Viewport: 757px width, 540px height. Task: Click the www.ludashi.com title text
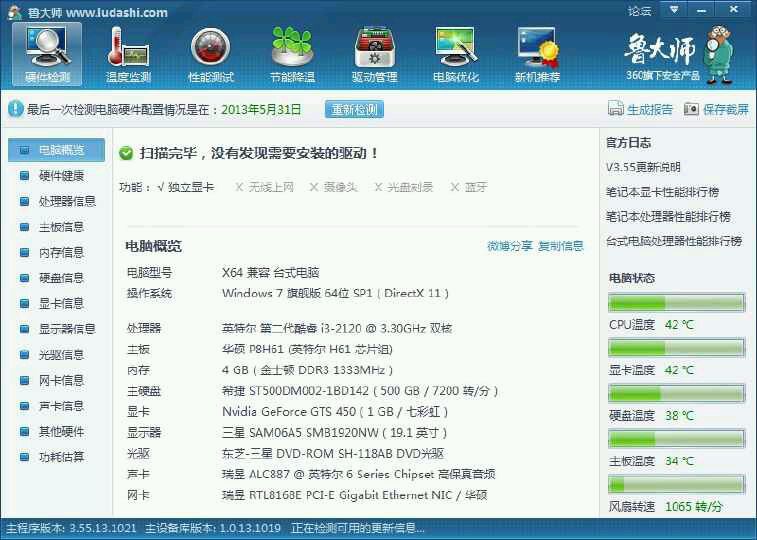(117, 13)
